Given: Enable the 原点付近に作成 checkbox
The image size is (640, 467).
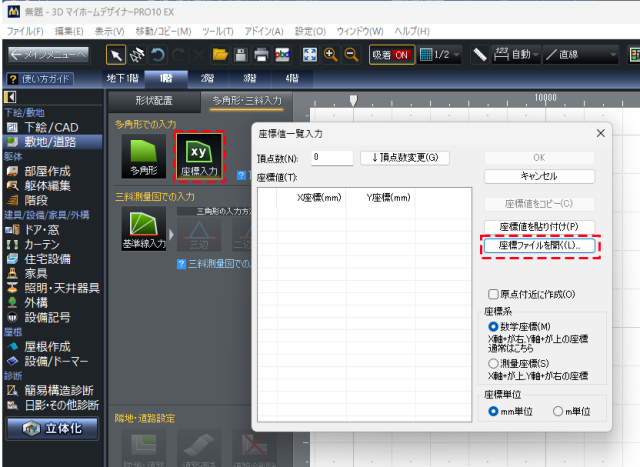Looking at the screenshot, I should (493, 294).
